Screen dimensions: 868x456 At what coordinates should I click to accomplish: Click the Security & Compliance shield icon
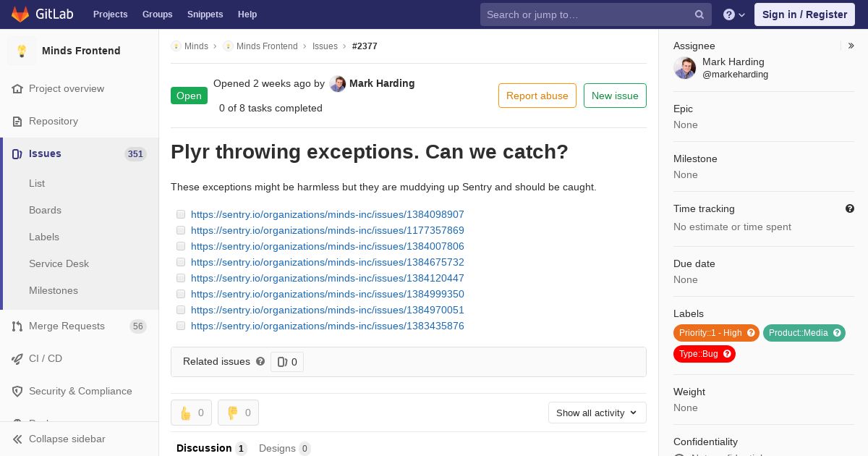(x=17, y=392)
